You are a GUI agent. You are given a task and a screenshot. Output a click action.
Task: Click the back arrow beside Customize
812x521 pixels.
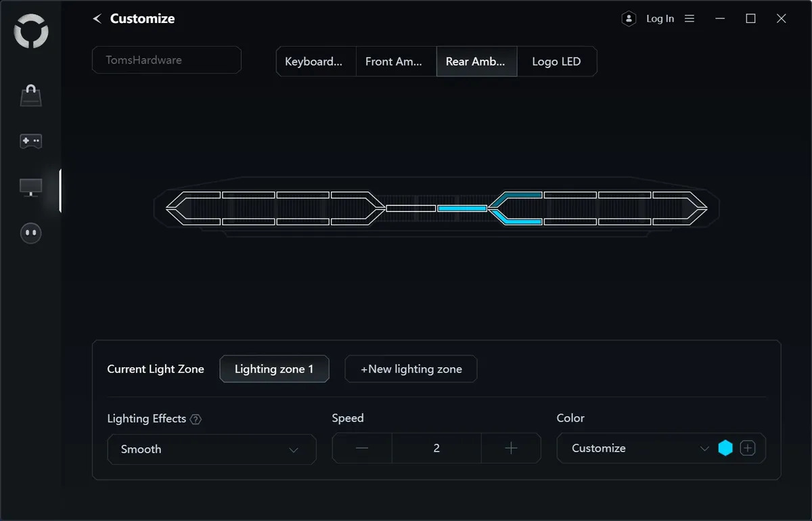pos(97,19)
